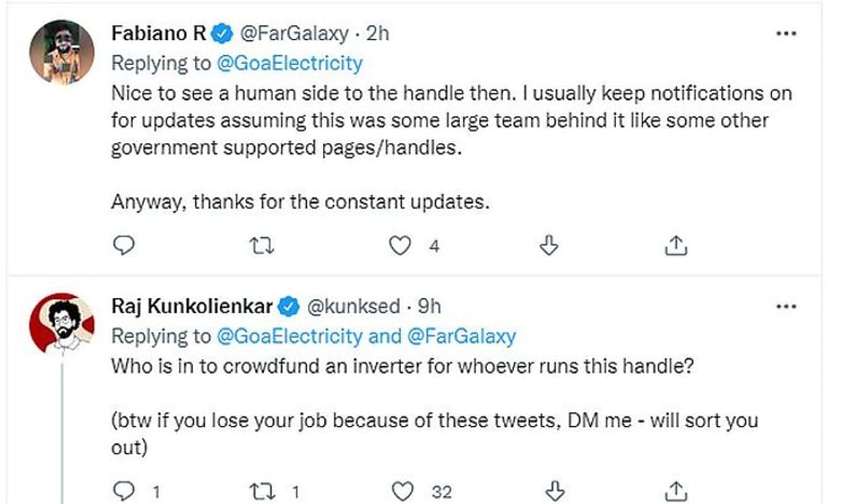861x504 pixels.
Task: Share Fabiano R's tweet
Action: (675, 247)
